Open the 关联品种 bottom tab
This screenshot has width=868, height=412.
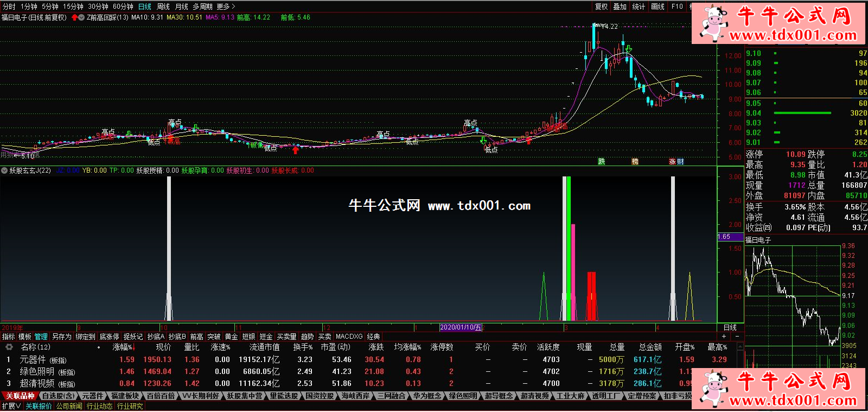[x=20, y=396]
